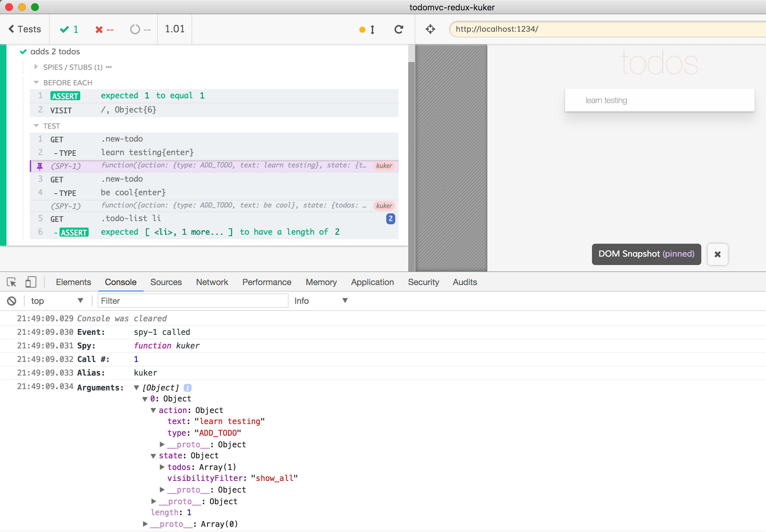Viewport: 766px width, 532px height.
Task: Open the selector playground crosshair icon
Action: pos(430,29)
